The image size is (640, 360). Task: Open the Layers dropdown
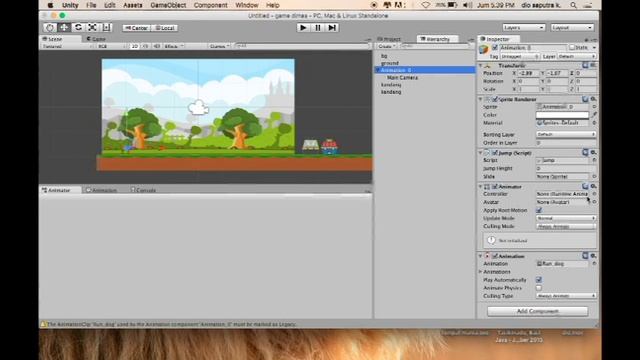[524, 27]
